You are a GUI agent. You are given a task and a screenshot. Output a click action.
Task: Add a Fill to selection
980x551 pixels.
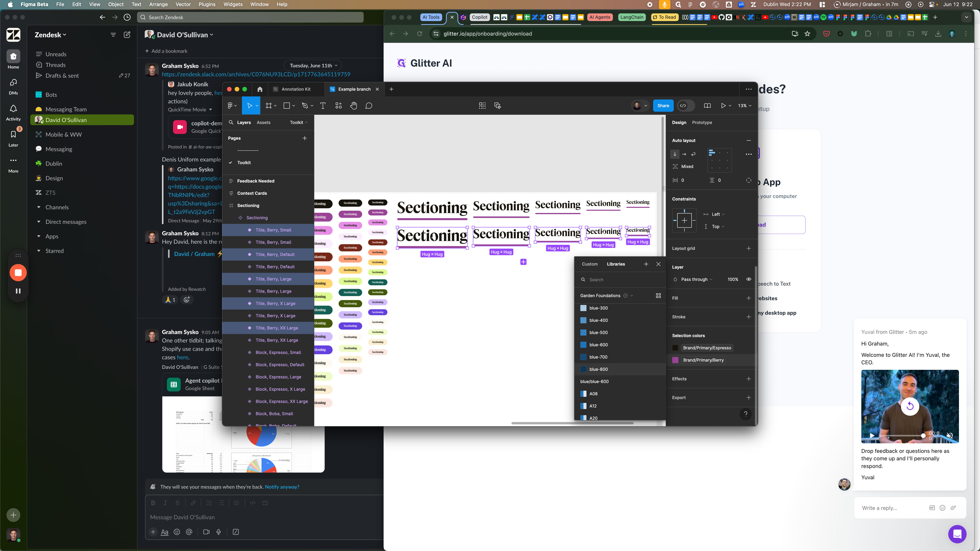[x=749, y=298]
